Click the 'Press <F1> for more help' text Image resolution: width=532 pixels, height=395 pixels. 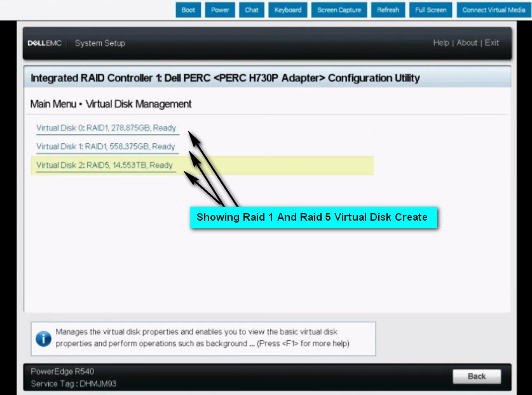[x=303, y=343]
